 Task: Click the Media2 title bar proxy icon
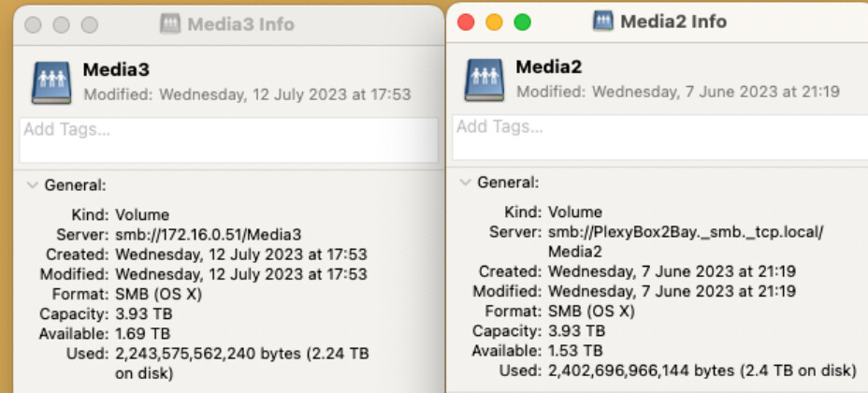point(603,21)
